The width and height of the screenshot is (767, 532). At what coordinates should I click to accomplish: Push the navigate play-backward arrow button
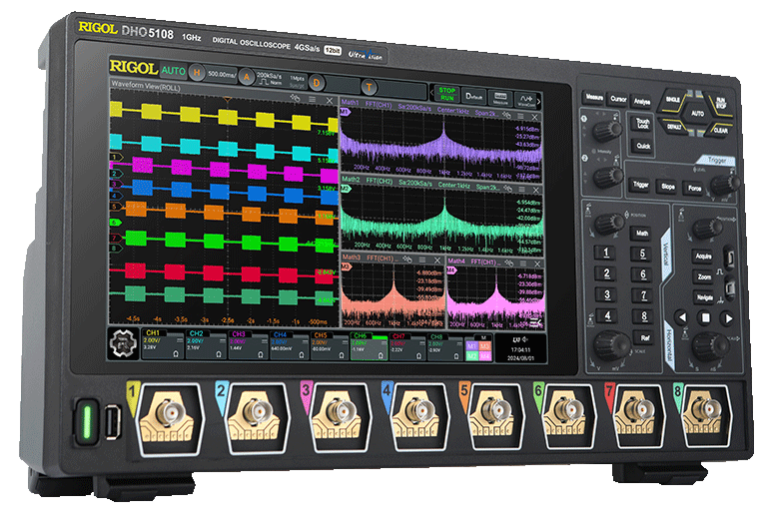681,317
